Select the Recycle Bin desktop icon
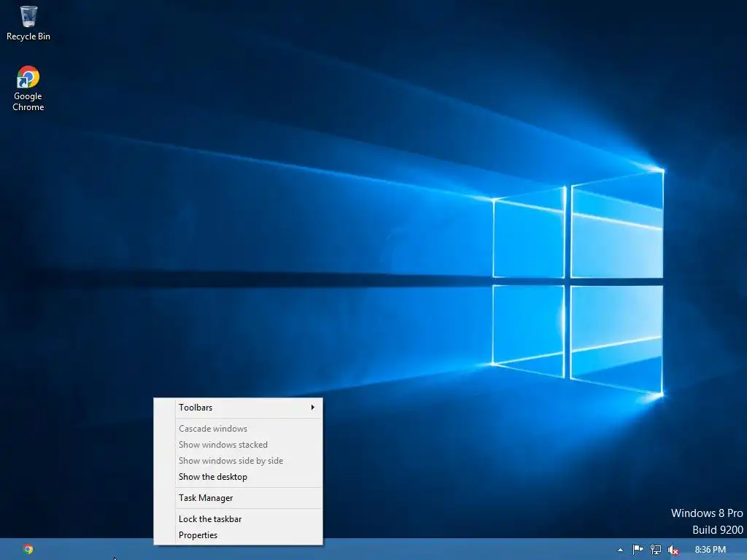747x560 pixels. pyautogui.click(x=28, y=23)
